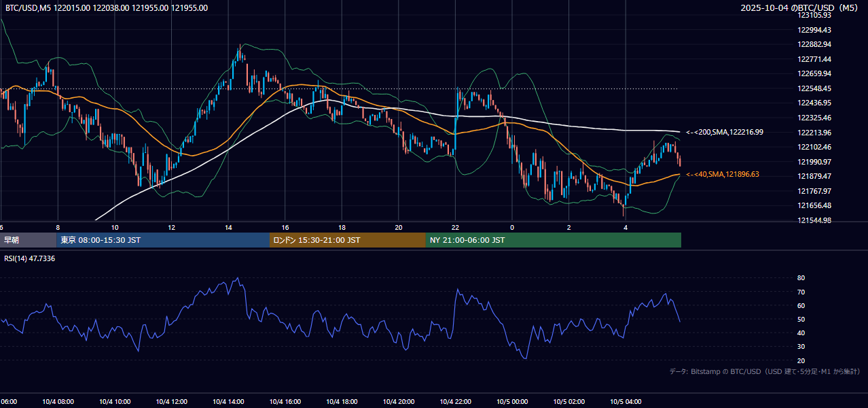Click the 2025-10-04 BTC/USD (M5) title

(801, 8)
